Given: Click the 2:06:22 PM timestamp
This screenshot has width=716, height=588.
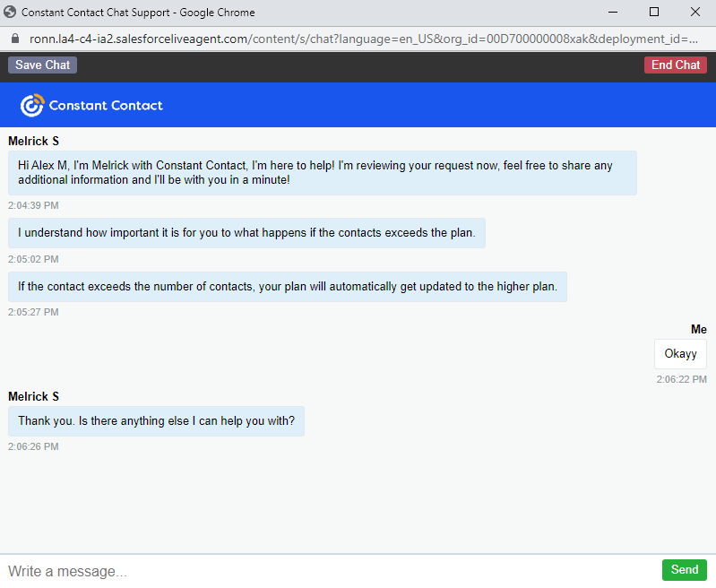Looking at the screenshot, I should point(681,379).
